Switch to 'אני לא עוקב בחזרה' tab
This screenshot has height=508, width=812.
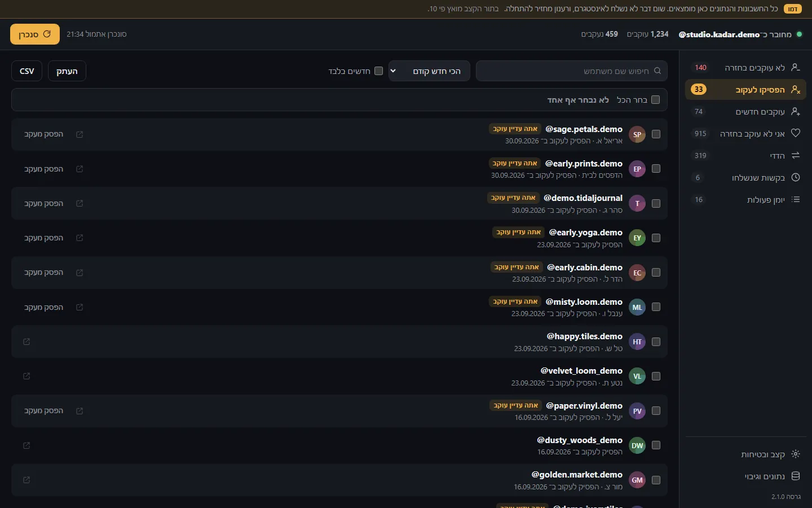coord(745,134)
